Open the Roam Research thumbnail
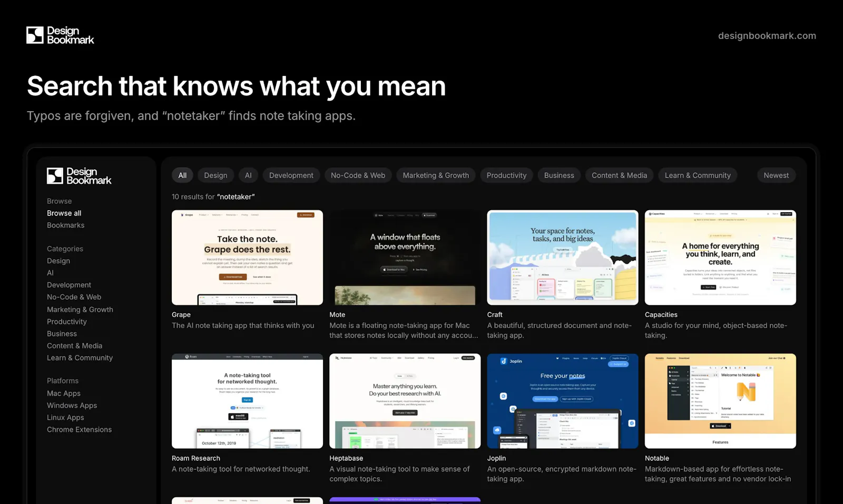The height and width of the screenshot is (504, 843). pyautogui.click(x=247, y=401)
